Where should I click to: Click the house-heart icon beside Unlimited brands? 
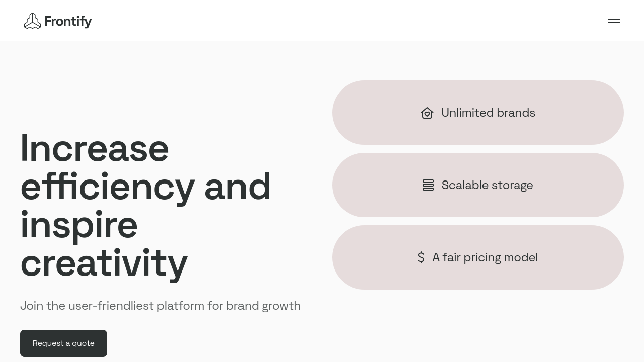click(427, 113)
